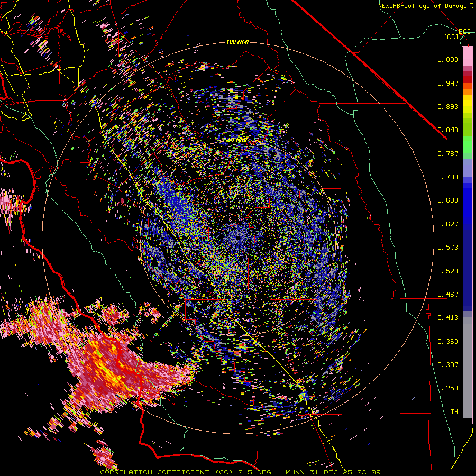Click the [CC] label above the color bar
This screenshot has height=476, width=476.
pos(452,36)
